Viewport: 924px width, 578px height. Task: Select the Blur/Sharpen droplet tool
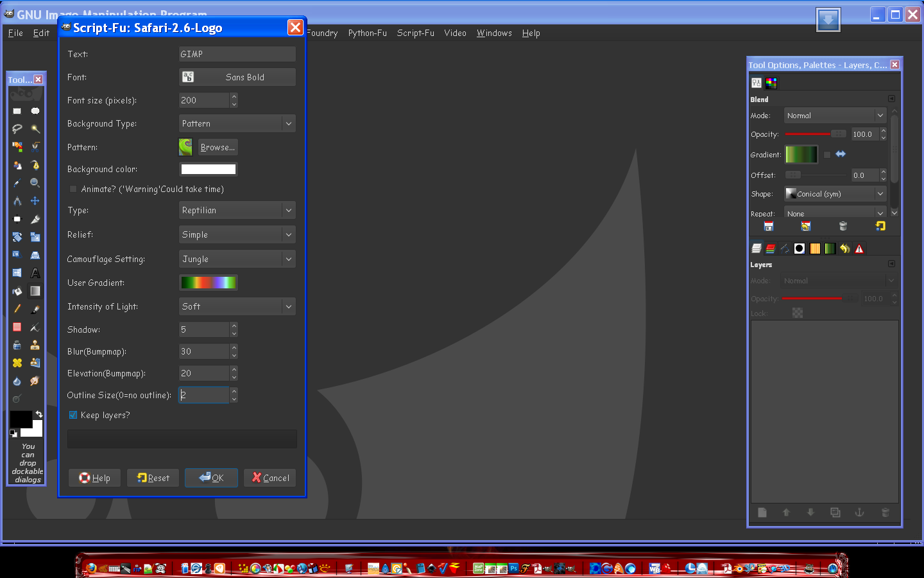point(17,381)
